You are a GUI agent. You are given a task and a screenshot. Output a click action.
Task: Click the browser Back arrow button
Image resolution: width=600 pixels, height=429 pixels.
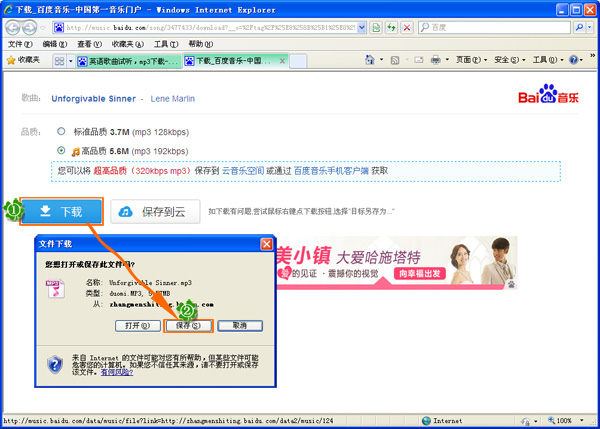point(13,28)
